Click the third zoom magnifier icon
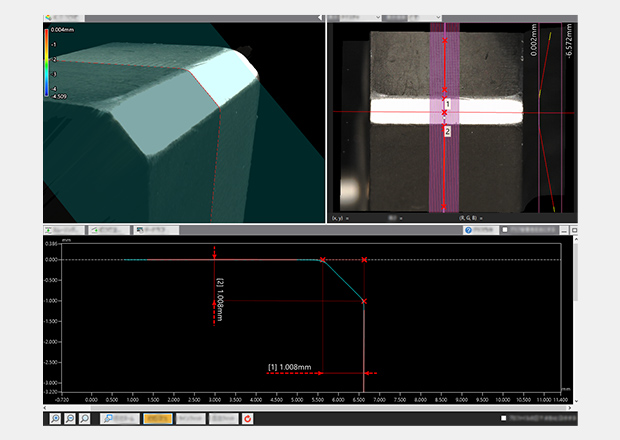620x440 pixels. [85, 418]
